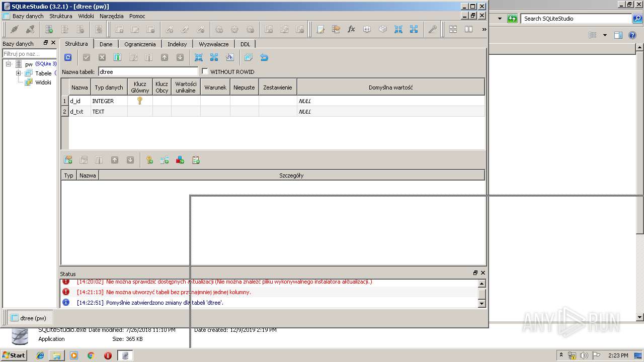Click the create similar table icon
Viewport: 644px width, 362px height.
tap(248, 57)
